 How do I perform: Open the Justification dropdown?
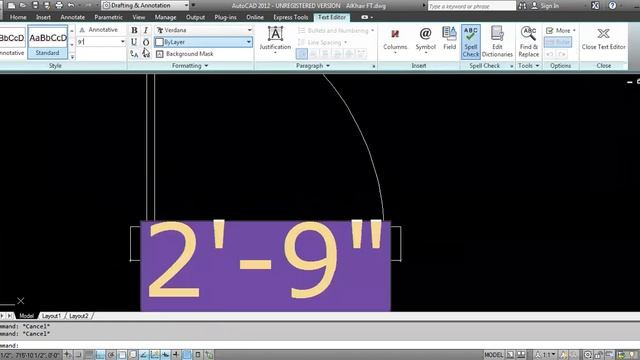pyautogui.click(x=275, y=39)
